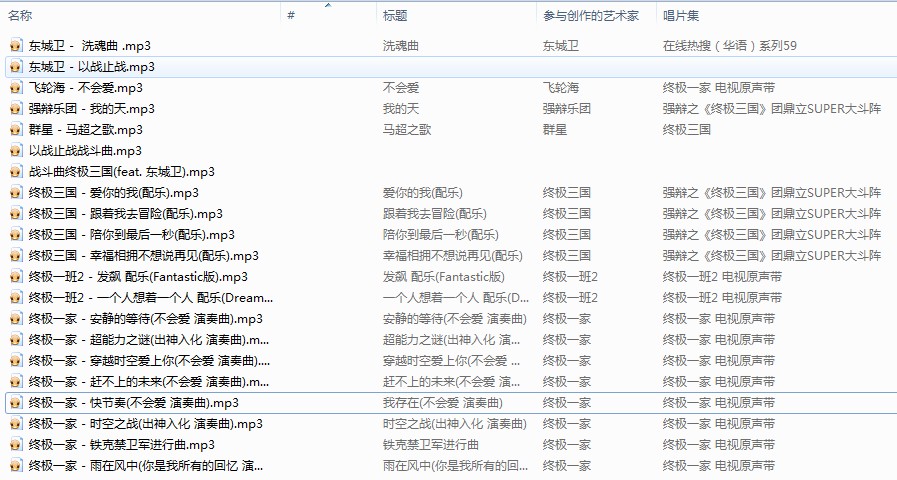Image resolution: width=897 pixels, height=480 pixels.
Task: Select file name 以战止战战斗曲.mp3
Action: pyautogui.click(x=85, y=151)
